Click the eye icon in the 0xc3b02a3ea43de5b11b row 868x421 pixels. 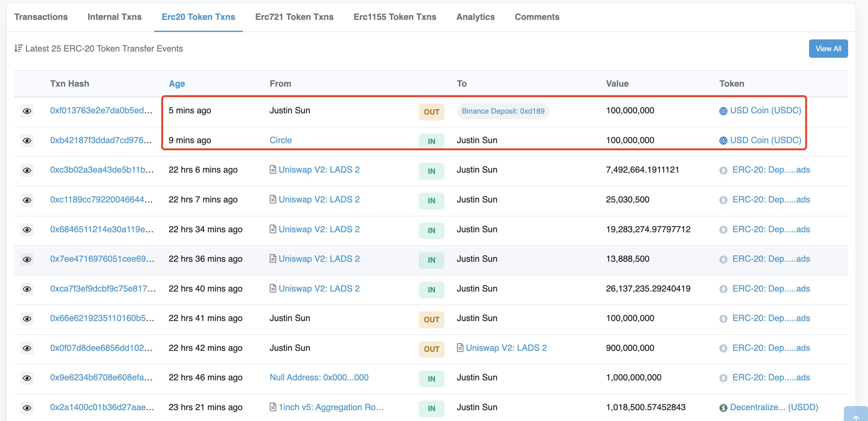tap(27, 170)
